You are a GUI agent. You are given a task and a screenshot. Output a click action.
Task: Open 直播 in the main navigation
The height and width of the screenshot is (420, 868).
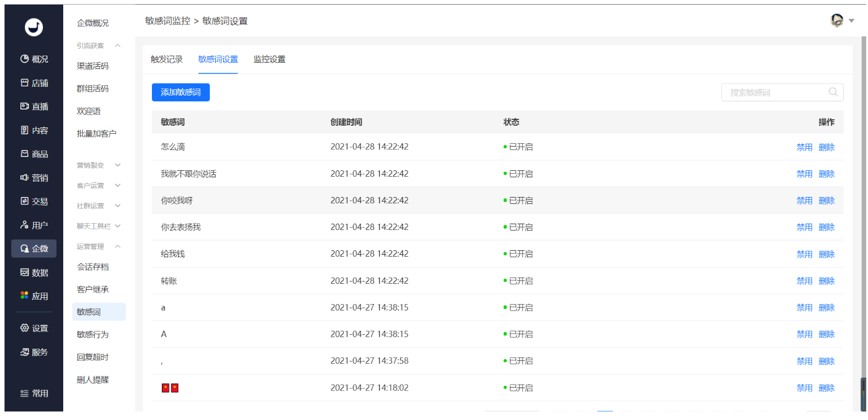coord(34,107)
